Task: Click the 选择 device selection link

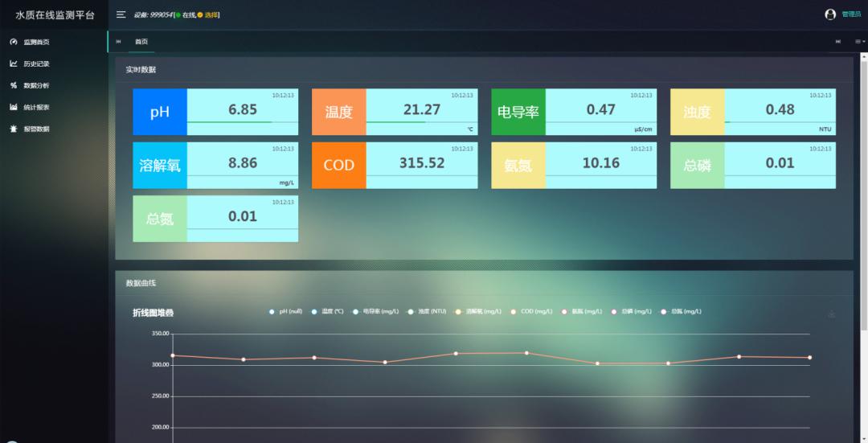Action: point(211,15)
